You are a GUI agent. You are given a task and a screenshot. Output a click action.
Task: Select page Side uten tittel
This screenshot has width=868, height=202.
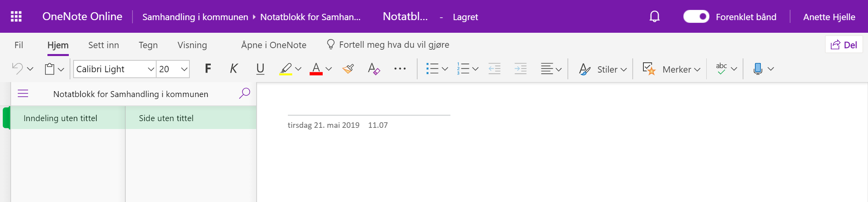coord(191,118)
